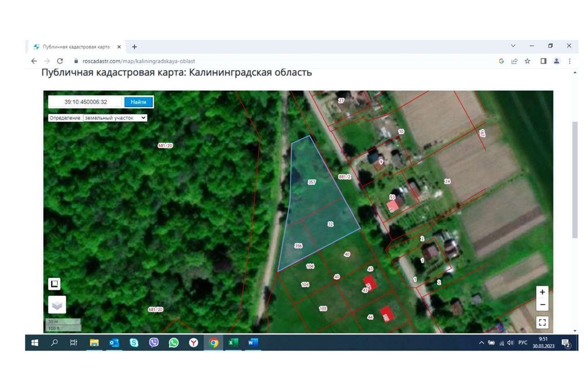Image resolution: width=588 pixels, height=388 pixels.
Task: Open the Chrome profile menu
Action: [556, 61]
